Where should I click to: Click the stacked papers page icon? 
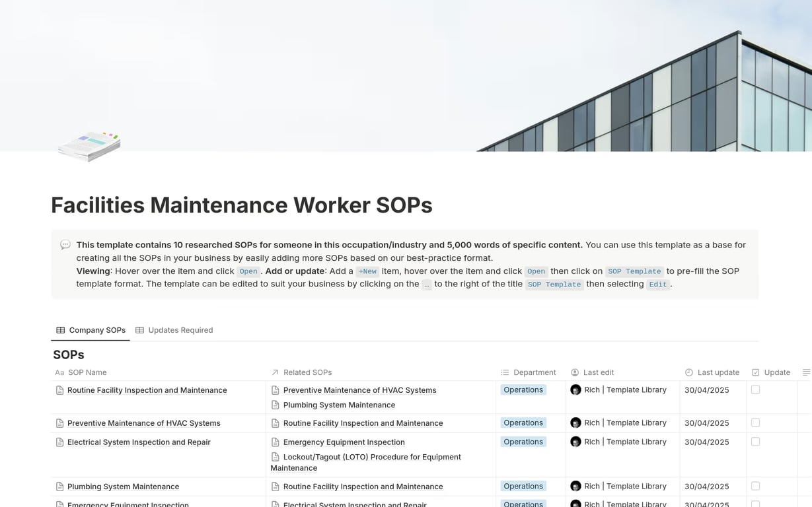(89, 145)
